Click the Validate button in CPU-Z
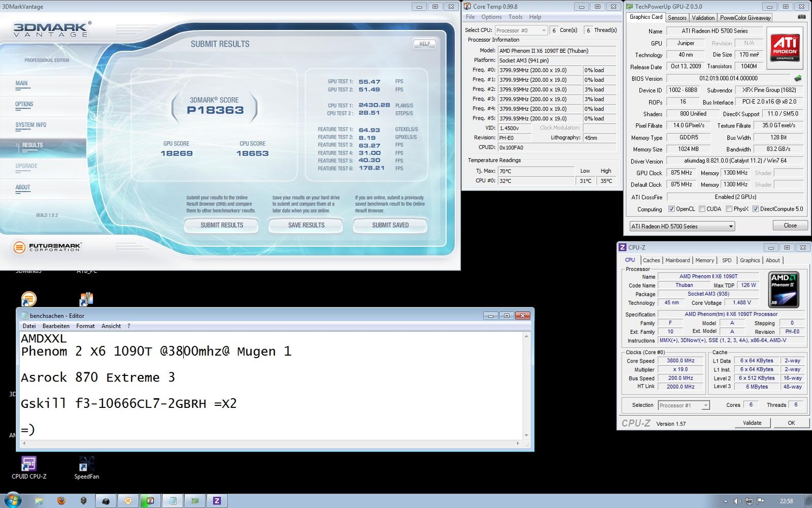 (752, 423)
